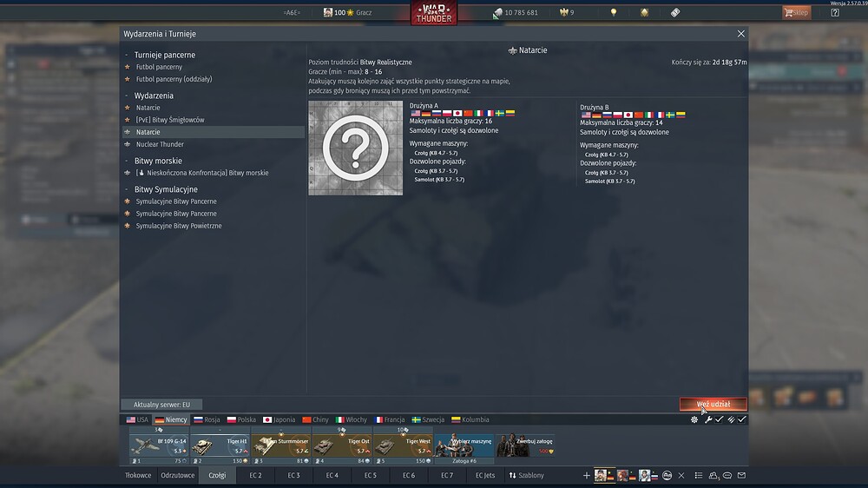Open crew settings gear icon

(694, 420)
